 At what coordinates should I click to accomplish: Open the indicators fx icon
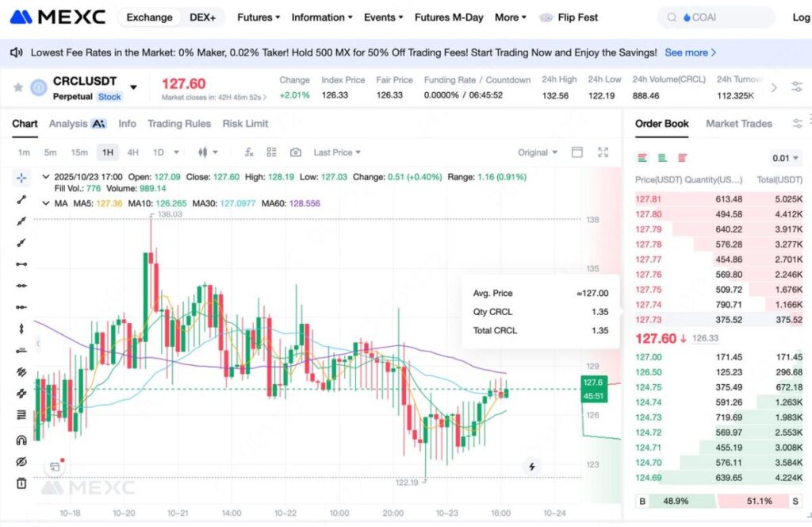tap(248, 152)
